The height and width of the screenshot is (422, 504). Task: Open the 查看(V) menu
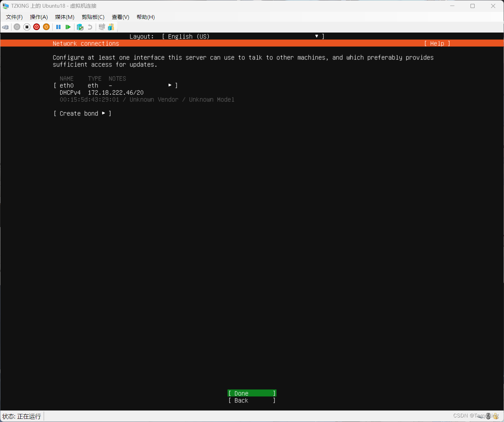121,17
